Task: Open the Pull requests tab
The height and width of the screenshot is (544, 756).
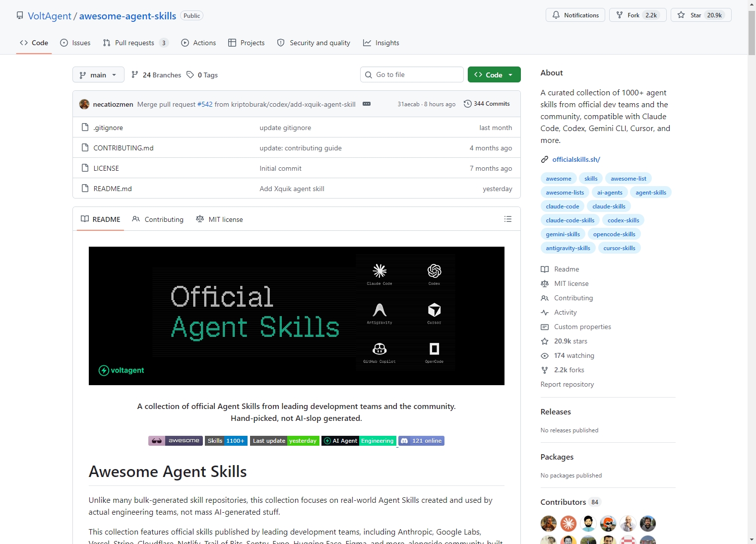Action: click(x=135, y=43)
